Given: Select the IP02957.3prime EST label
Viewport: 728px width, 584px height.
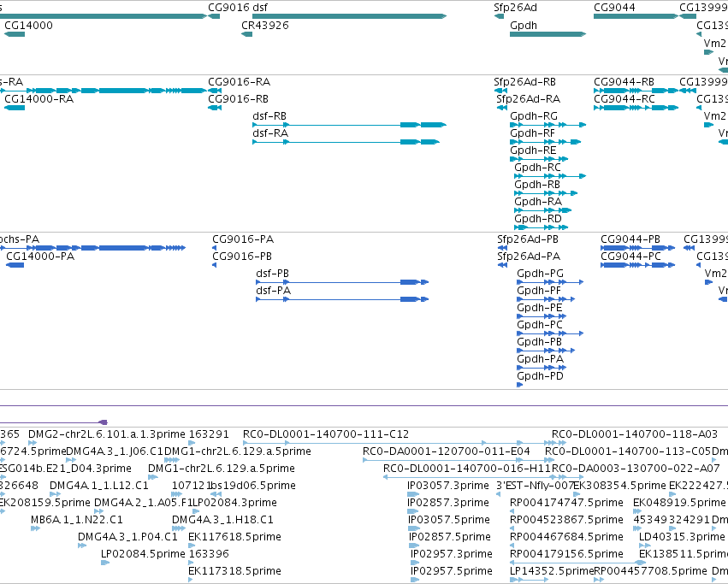Looking at the screenshot, I should [x=452, y=554].
